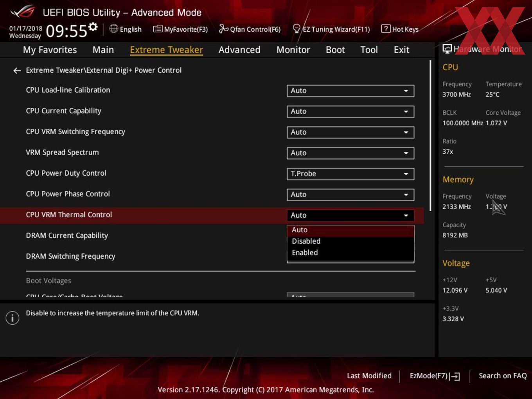Switch to Boot tab
The width and height of the screenshot is (532, 399).
(x=335, y=50)
